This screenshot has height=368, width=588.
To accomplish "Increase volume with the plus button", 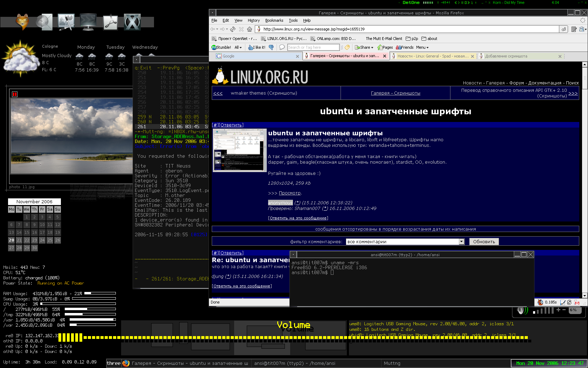I will [x=558, y=310].
